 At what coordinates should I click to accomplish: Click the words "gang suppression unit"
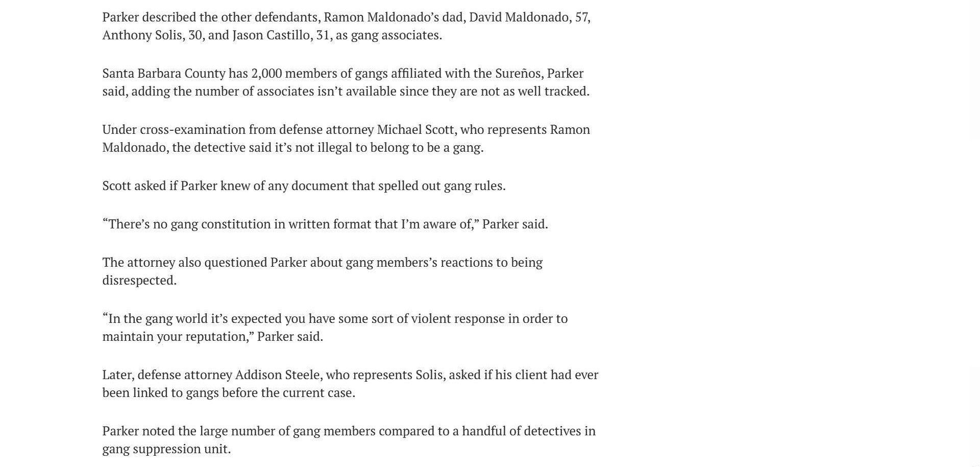166,449
